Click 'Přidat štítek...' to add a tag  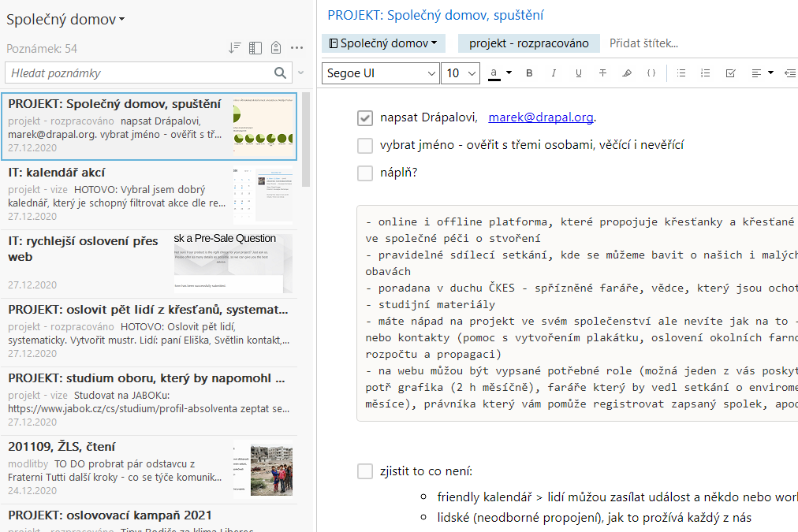(x=643, y=43)
